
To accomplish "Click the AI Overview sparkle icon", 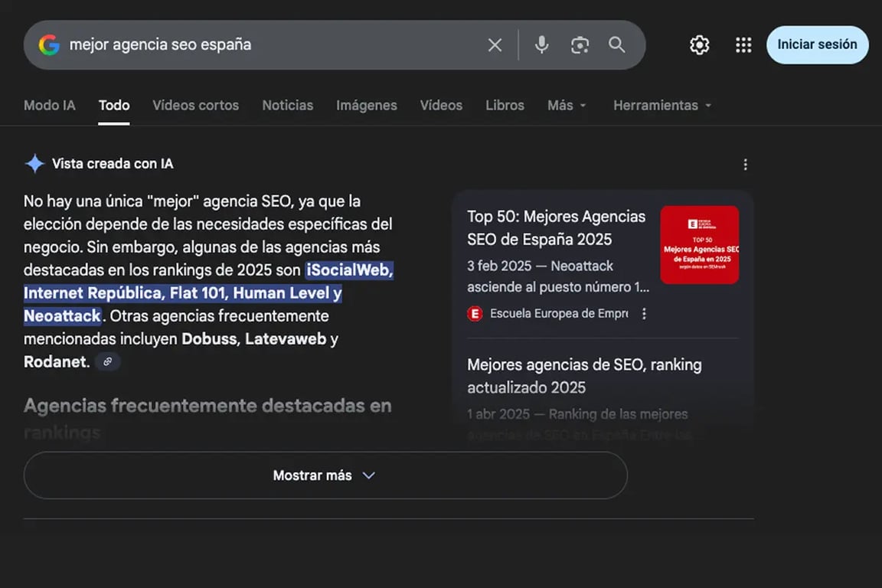I will pos(34,163).
